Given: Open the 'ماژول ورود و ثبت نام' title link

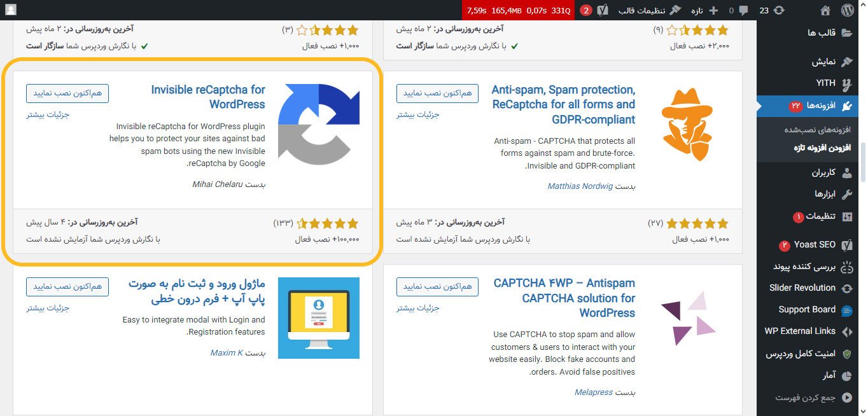Looking at the screenshot, I should pyautogui.click(x=197, y=291).
